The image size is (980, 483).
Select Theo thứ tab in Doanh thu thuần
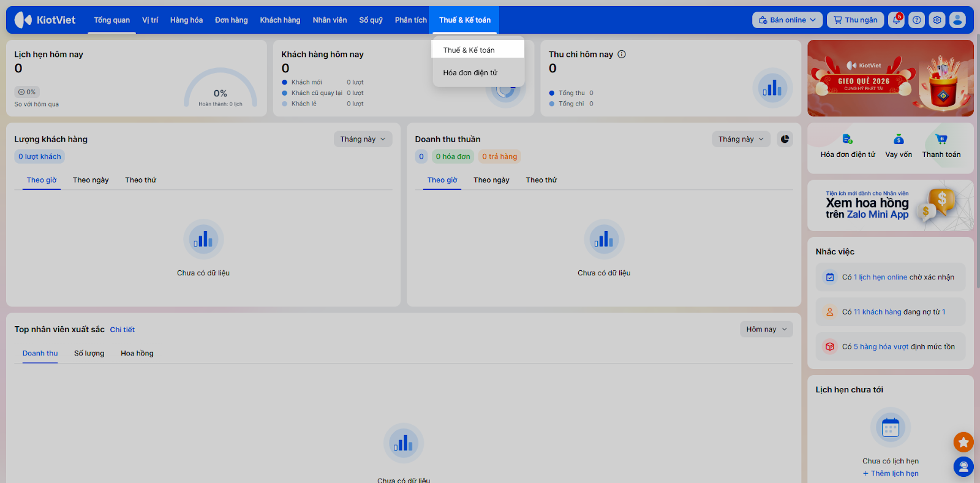[x=541, y=180]
